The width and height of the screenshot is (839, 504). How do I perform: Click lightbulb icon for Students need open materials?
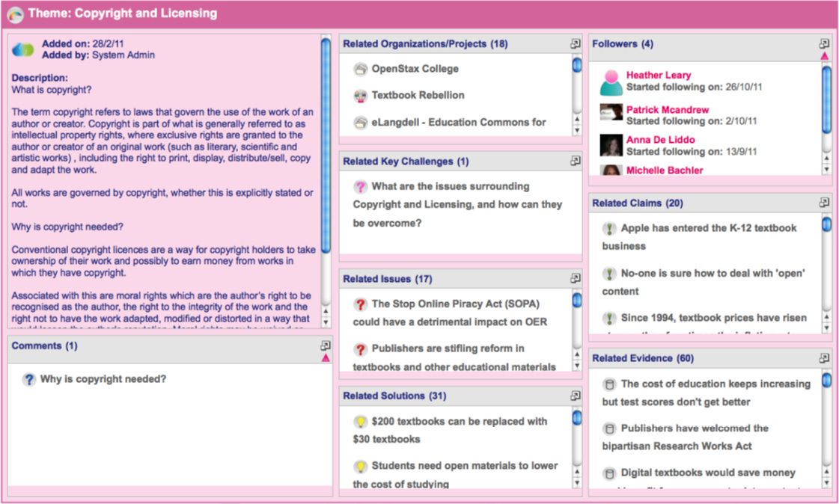361,466
